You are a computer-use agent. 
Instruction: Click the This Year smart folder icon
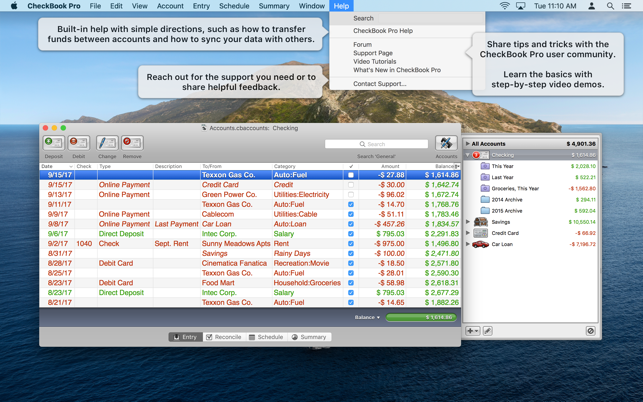click(x=485, y=166)
